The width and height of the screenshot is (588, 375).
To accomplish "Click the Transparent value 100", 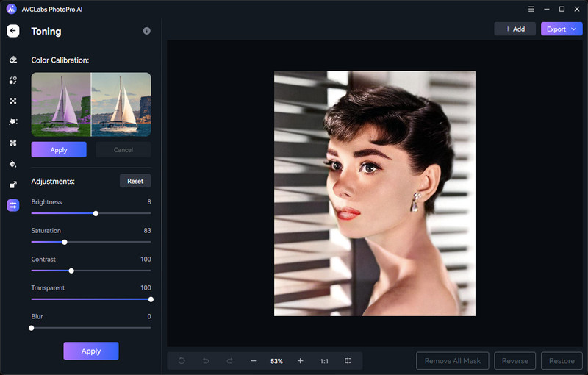I will [x=146, y=288].
